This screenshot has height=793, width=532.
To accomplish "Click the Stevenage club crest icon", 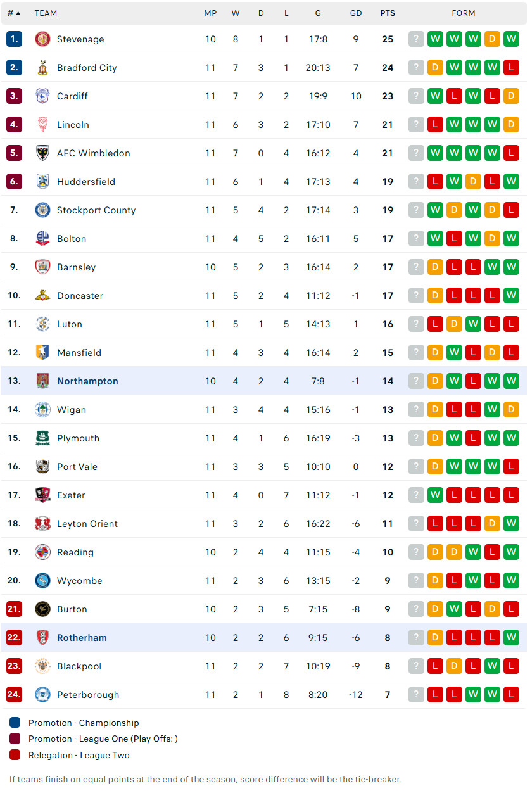I will (42, 39).
